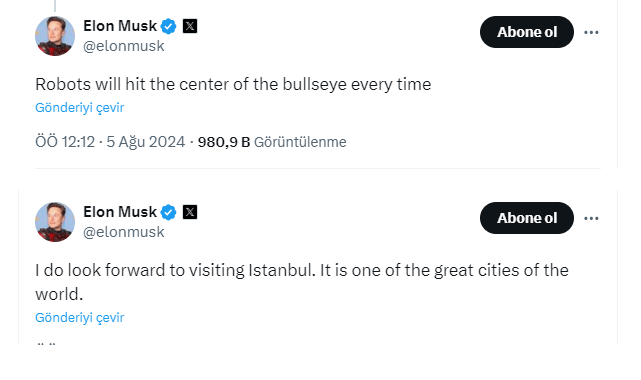
Task: Click the @elonmusk handle on the bullseye tweet
Action: click(x=123, y=46)
